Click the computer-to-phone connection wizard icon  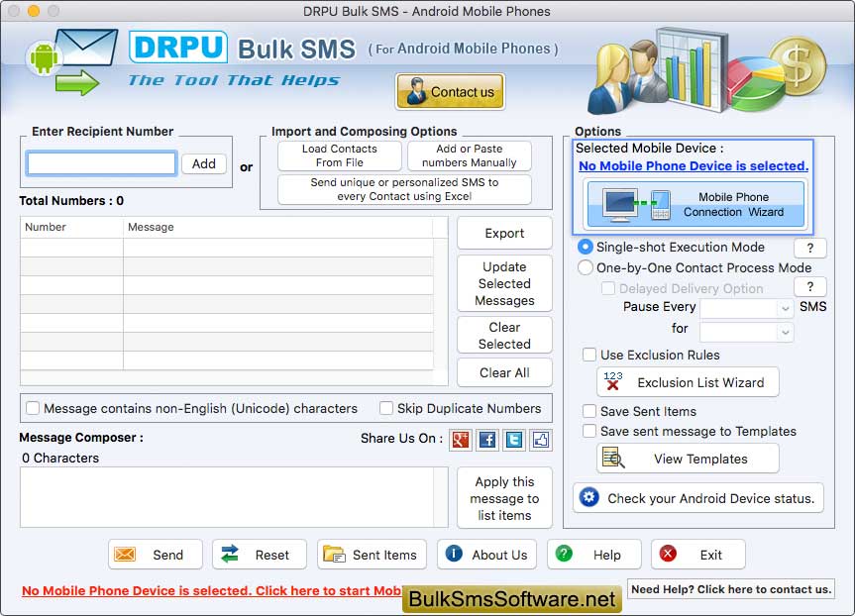click(x=636, y=205)
